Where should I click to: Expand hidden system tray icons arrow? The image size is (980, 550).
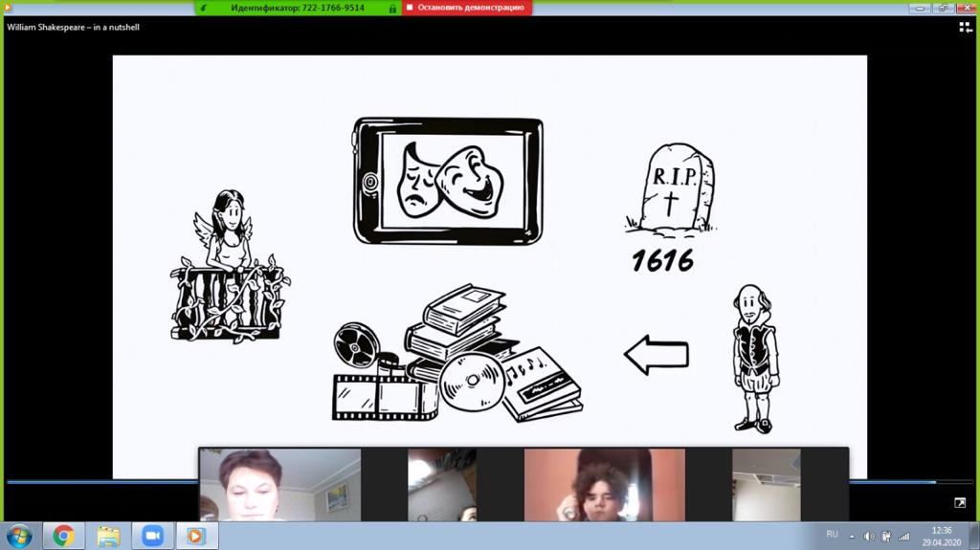pyautogui.click(x=852, y=536)
